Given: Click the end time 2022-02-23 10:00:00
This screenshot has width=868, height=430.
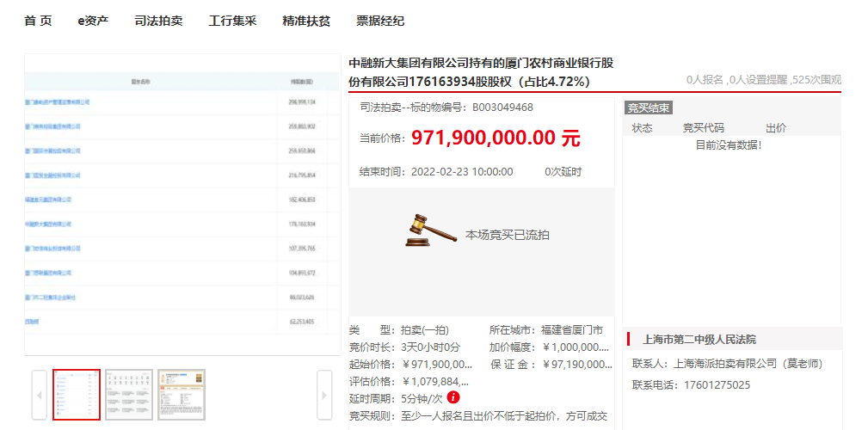Looking at the screenshot, I should click(462, 172).
